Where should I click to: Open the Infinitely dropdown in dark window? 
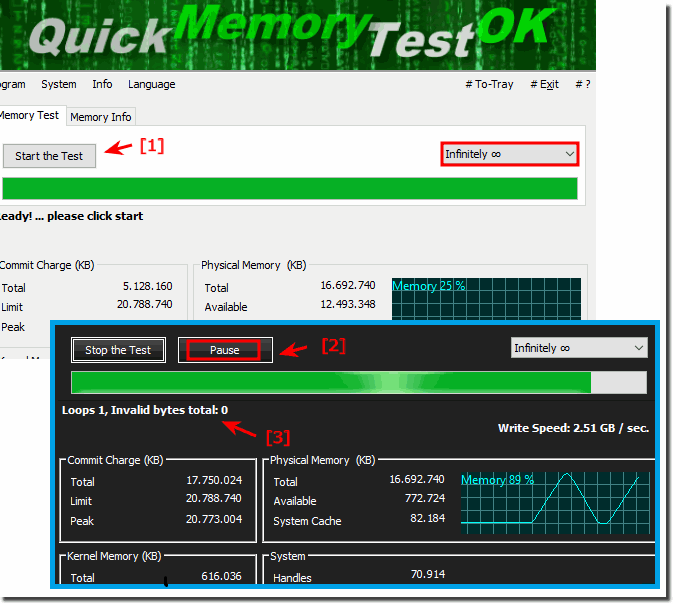pos(578,348)
